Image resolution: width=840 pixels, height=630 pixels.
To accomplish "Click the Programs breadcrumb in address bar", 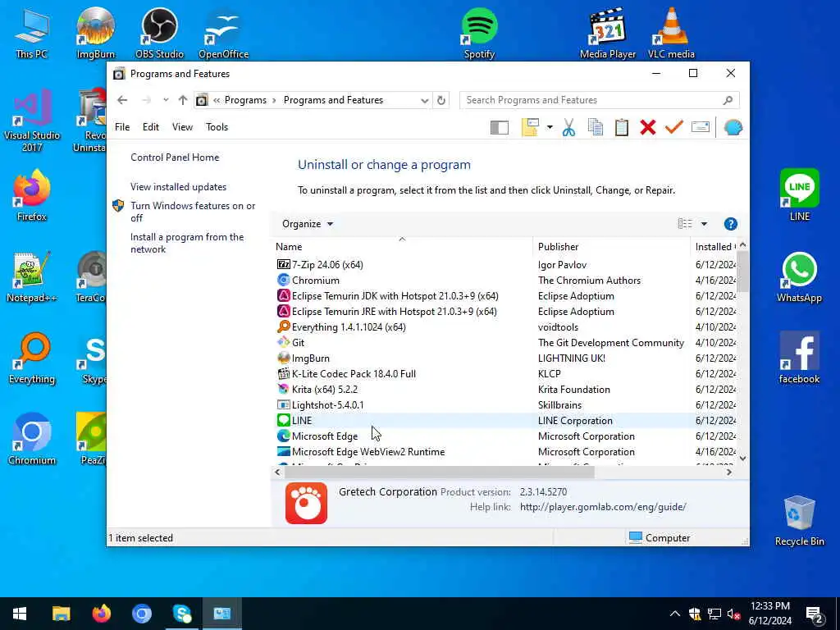I will coord(245,100).
